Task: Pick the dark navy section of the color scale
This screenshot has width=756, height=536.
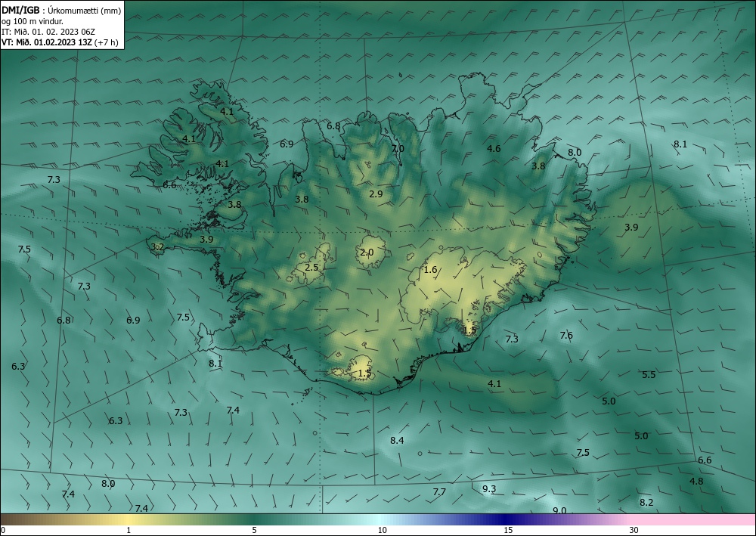Action: [x=507, y=519]
